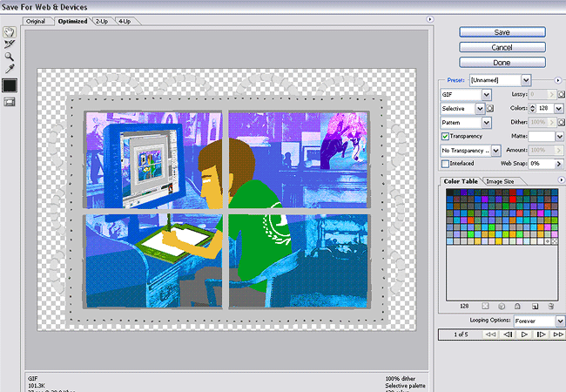This screenshot has width=566, height=392.
Task: Click the new color icon under Color Table
Action: (535, 307)
